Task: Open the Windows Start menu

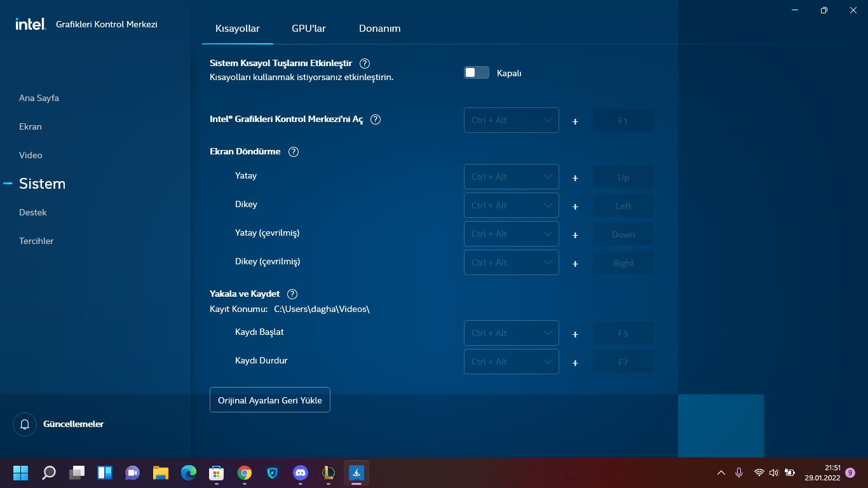Action: click(x=21, y=473)
